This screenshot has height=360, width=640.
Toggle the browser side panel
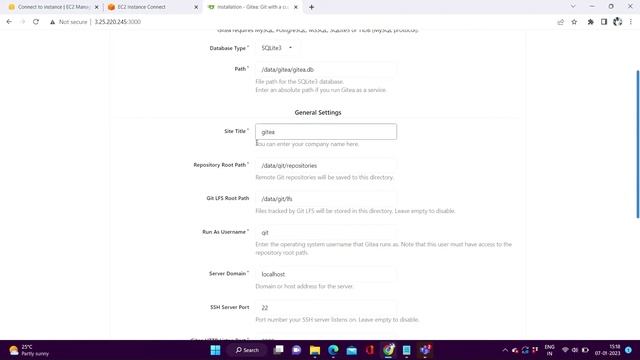tap(604, 22)
